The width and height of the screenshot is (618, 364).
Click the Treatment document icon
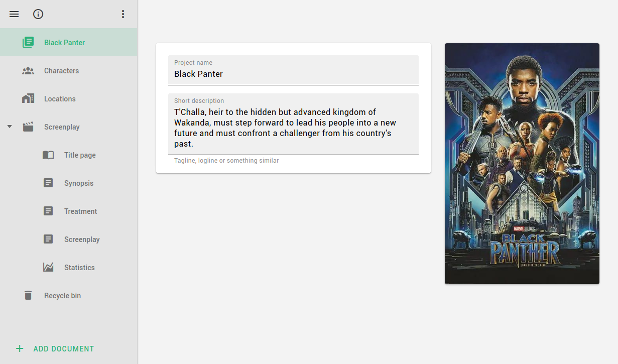(x=48, y=211)
